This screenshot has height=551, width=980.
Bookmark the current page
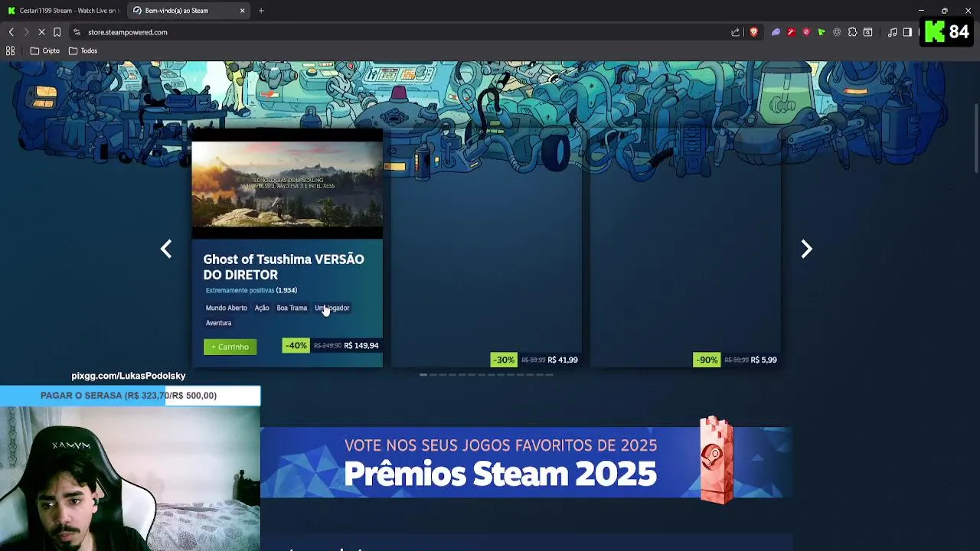(57, 32)
